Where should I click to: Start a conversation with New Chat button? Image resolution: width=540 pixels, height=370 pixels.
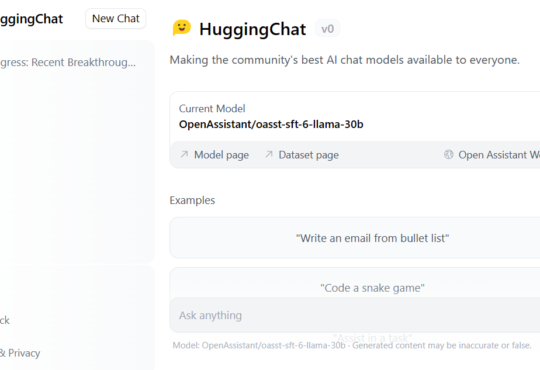click(x=116, y=19)
